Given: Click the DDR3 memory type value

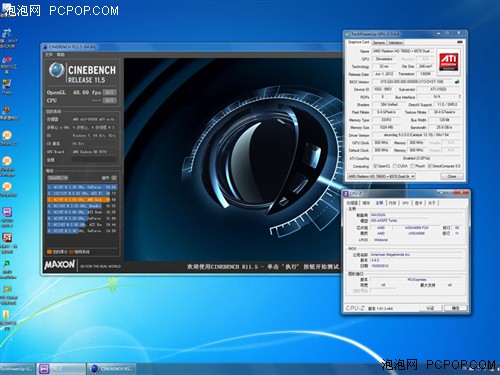Looking at the screenshot, I should [386, 120].
